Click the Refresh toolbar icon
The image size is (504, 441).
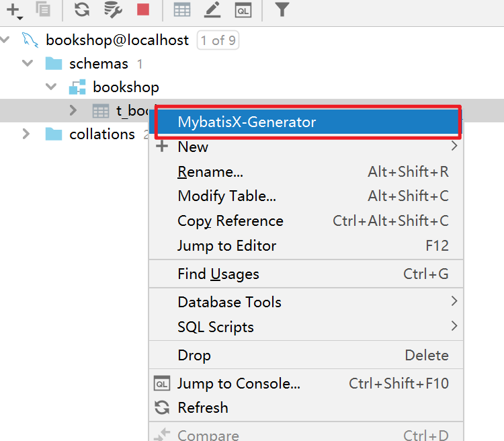point(82,9)
